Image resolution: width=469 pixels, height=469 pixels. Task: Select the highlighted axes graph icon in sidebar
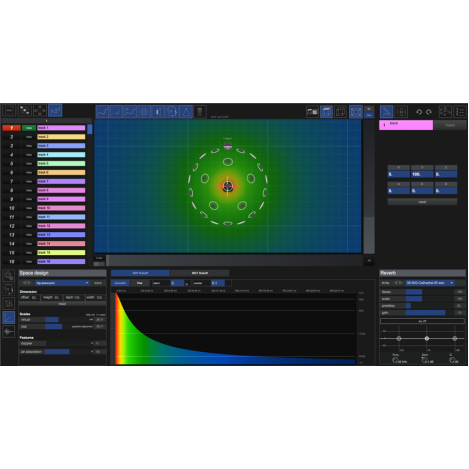point(9,317)
